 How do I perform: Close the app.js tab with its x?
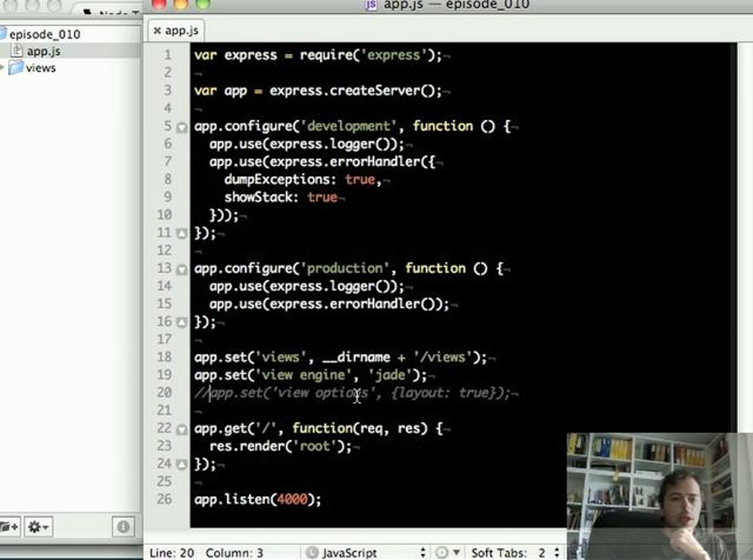[157, 31]
